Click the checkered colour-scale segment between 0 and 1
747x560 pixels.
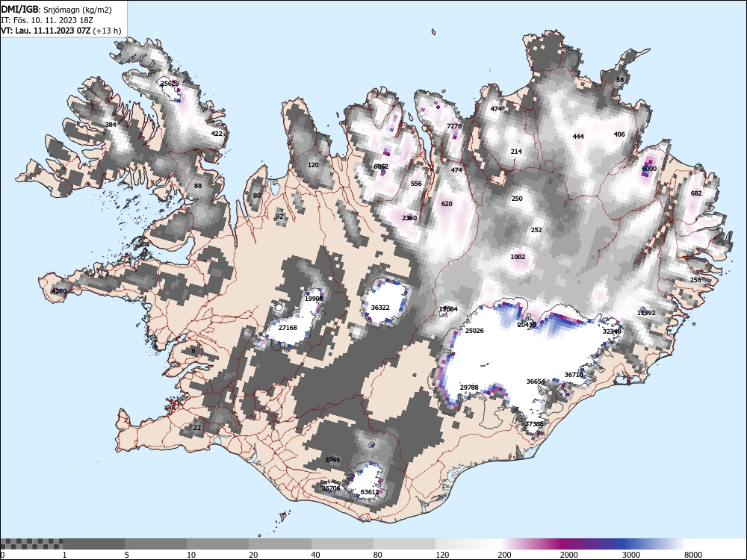pos(31,544)
